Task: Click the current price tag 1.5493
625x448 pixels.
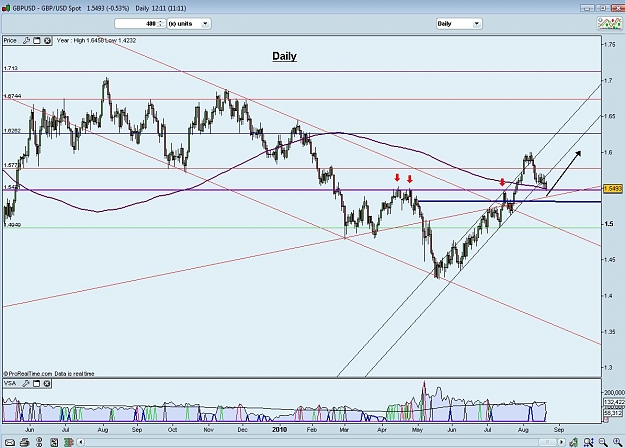Action: (x=613, y=188)
